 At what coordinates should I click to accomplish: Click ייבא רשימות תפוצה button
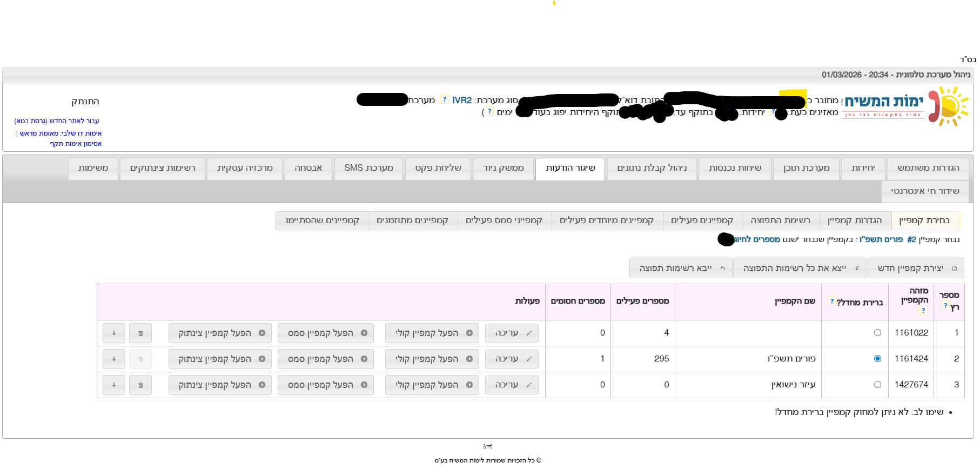(681, 268)
